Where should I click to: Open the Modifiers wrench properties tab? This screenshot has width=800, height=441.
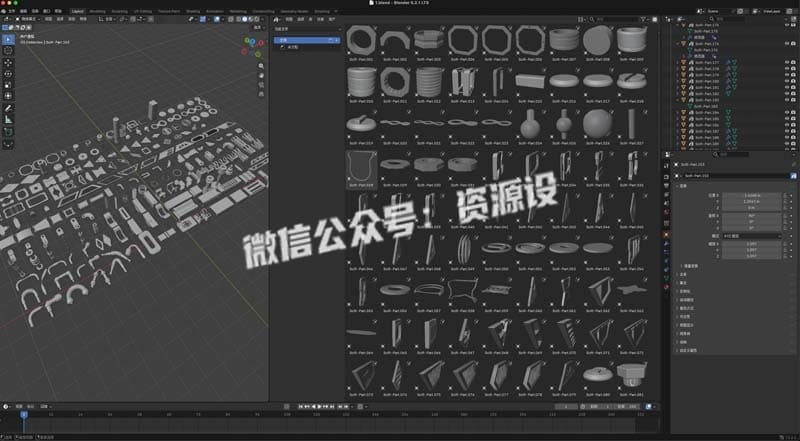click(666, 244)
